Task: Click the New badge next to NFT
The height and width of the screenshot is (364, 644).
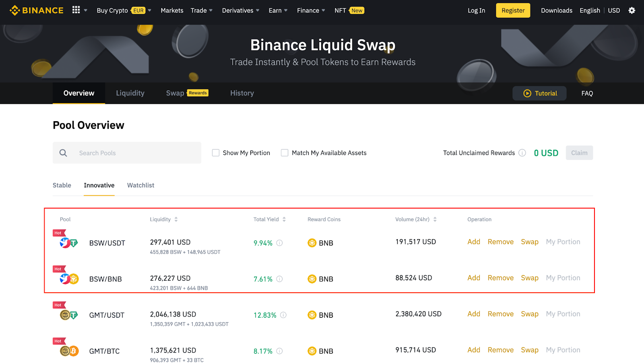Action: coord(357,10)
